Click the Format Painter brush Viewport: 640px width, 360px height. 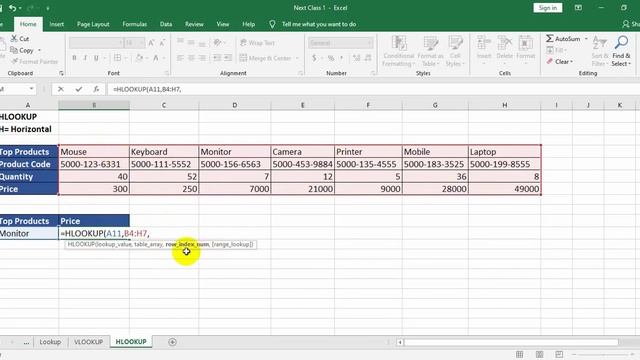coord(35,61)
